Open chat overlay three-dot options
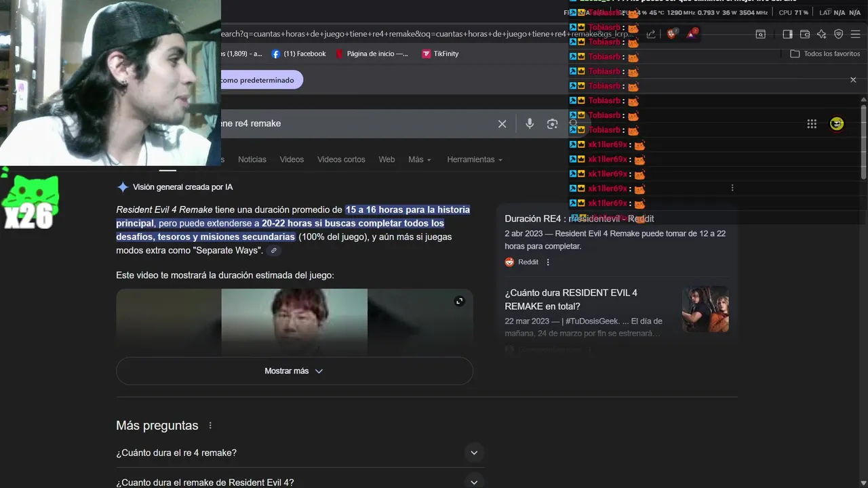 [732, 188]
